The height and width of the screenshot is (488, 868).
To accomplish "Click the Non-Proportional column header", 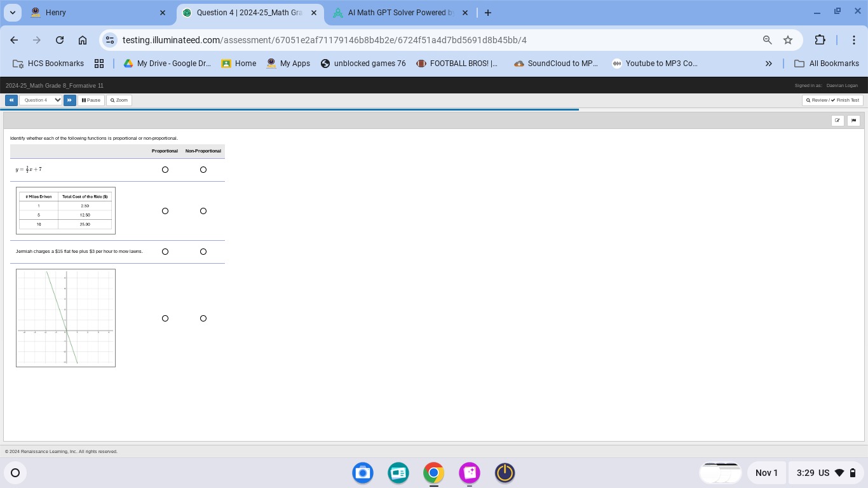I will click(203, 151).
